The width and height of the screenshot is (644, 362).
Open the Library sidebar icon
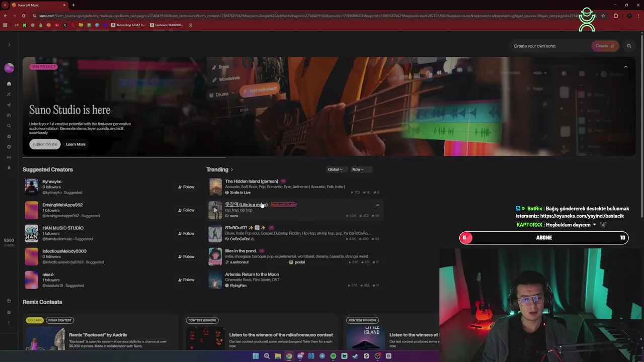coord(9,115)
